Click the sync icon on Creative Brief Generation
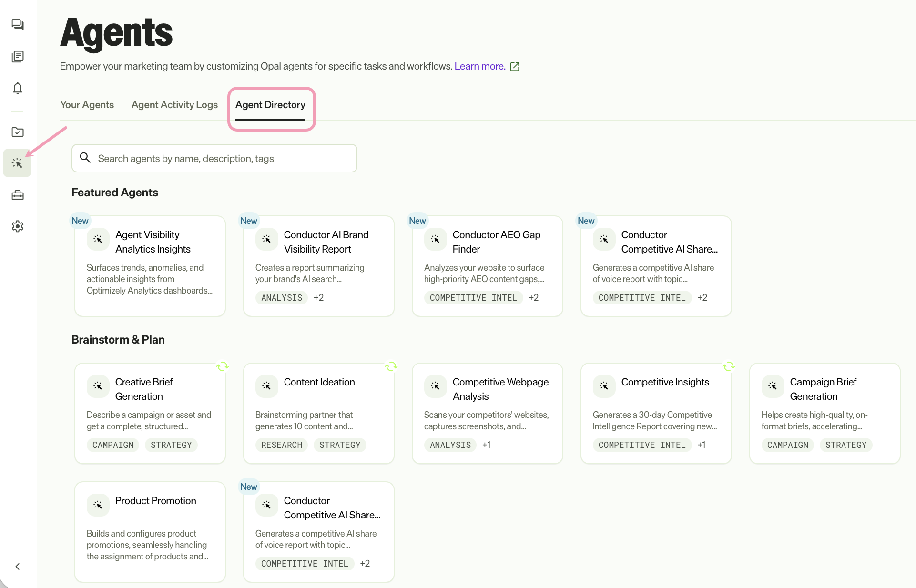This screenshot has height=588, width=916. point(223,366)
